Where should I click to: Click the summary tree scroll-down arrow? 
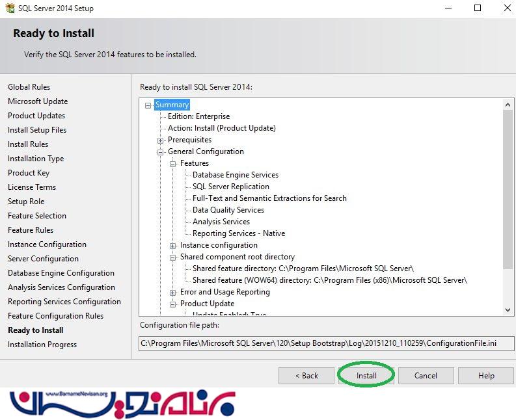(x=508, y=310)
